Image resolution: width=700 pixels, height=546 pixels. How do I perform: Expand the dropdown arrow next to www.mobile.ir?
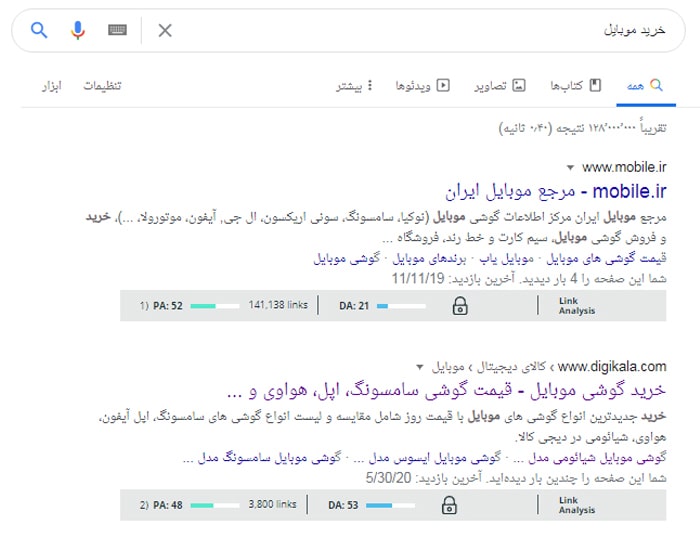[570, 168]
